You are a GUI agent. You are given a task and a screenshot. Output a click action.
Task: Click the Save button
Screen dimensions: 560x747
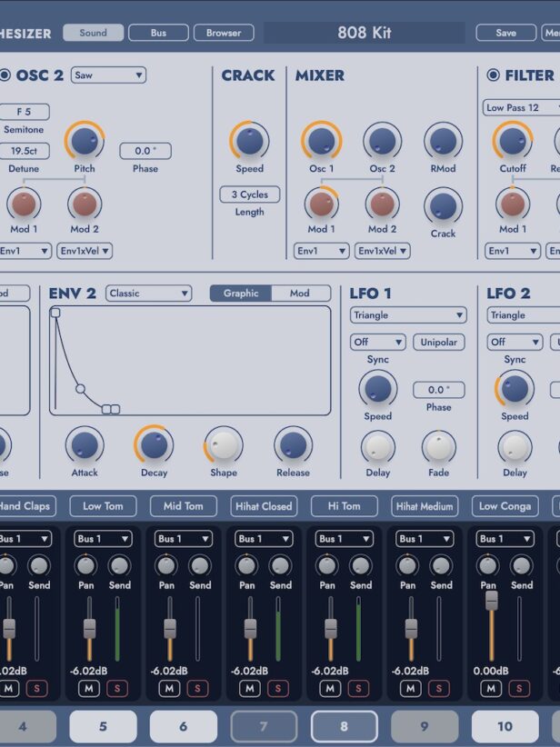click(x=505, y=33)
